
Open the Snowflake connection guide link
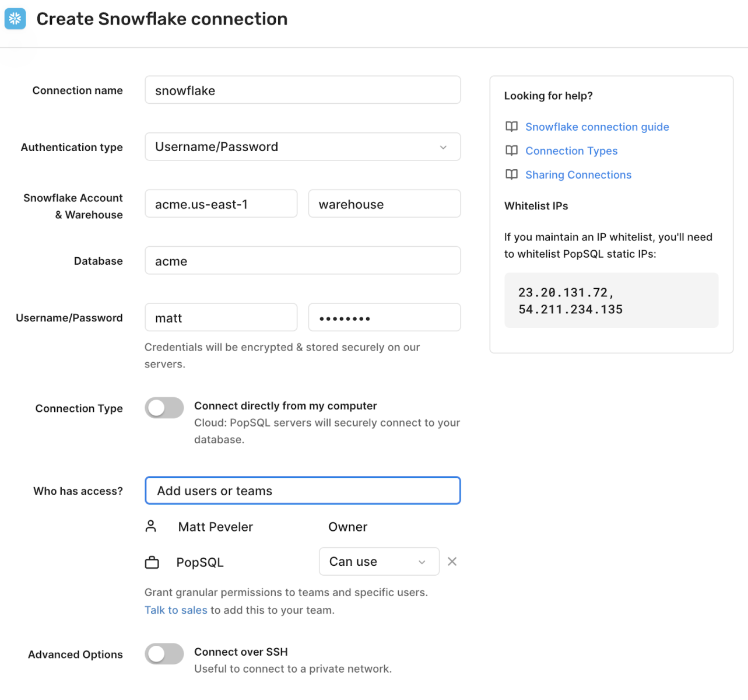click(597, 127)
